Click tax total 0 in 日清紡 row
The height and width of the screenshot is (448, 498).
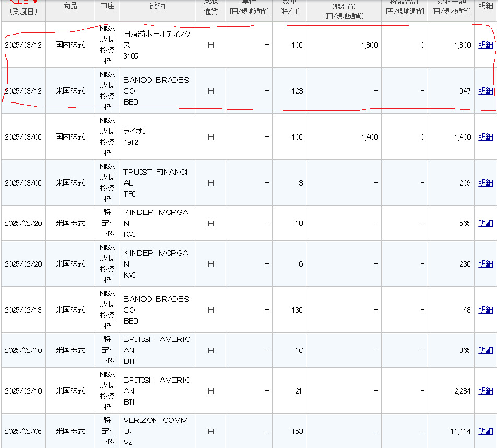coord(422,45)
